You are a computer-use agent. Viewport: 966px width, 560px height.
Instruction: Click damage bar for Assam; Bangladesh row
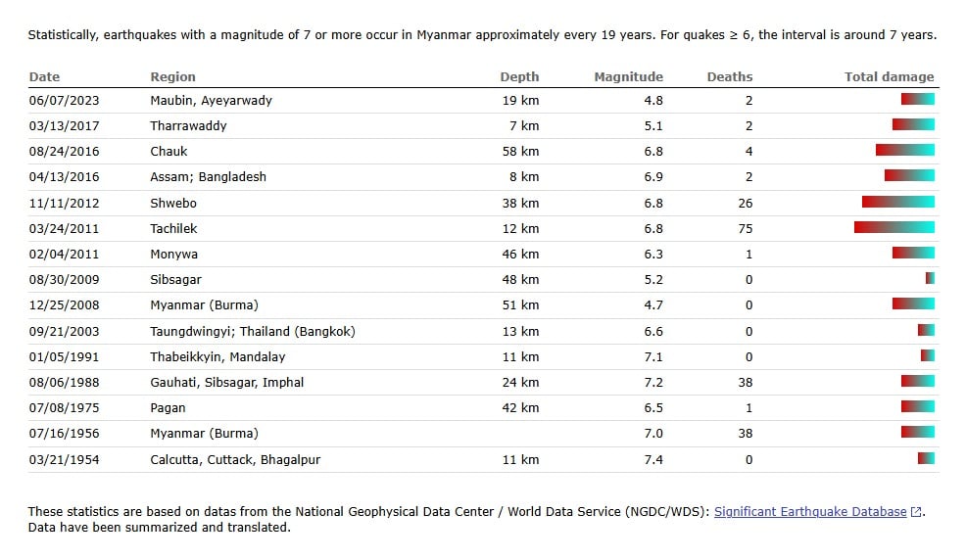click(909, 175)
